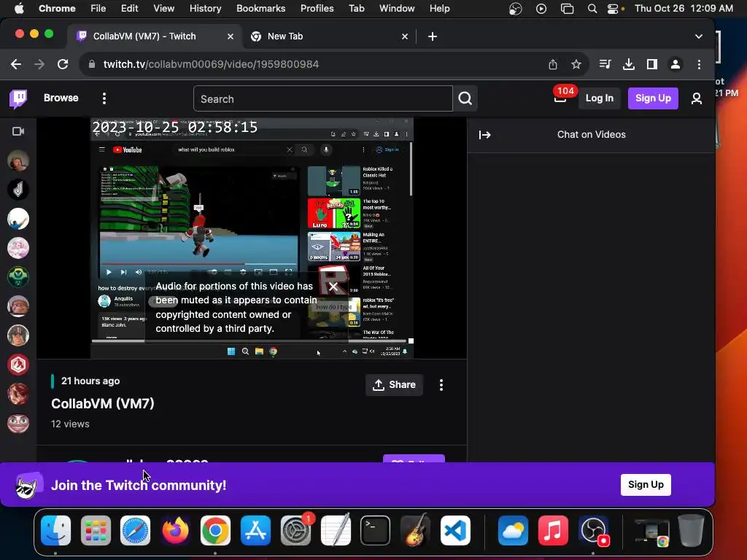Screen dimensions: 747x560
Task: Open the Chrome profile icon
Action: 675,64
